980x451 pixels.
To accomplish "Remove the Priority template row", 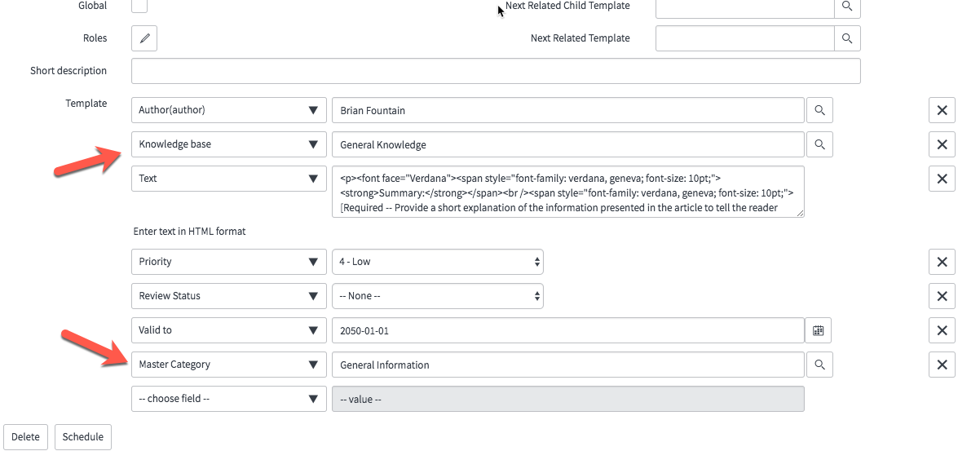I will 942,262.
